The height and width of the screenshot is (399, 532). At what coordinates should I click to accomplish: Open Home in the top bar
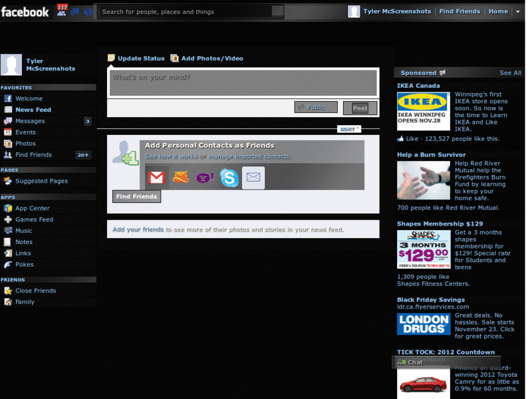498,11
